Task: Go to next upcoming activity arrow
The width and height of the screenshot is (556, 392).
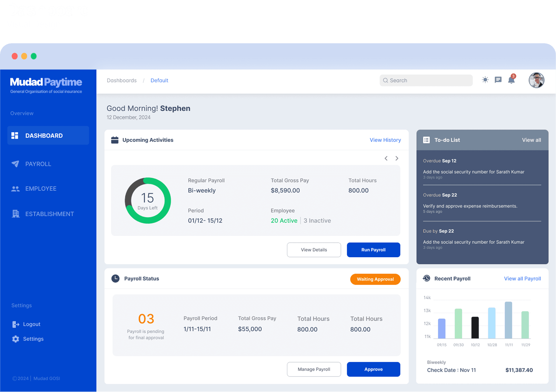Action: (x=397, y=158)
